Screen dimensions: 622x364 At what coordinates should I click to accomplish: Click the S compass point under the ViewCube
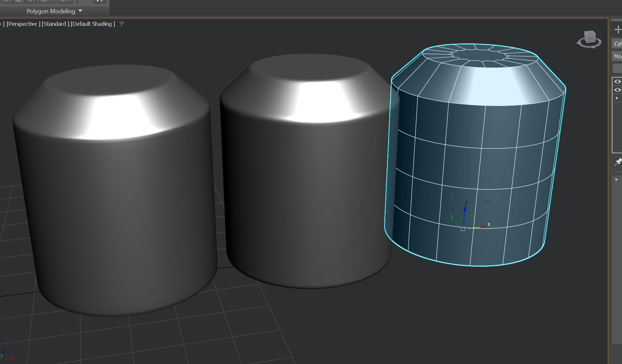point(593,47)
